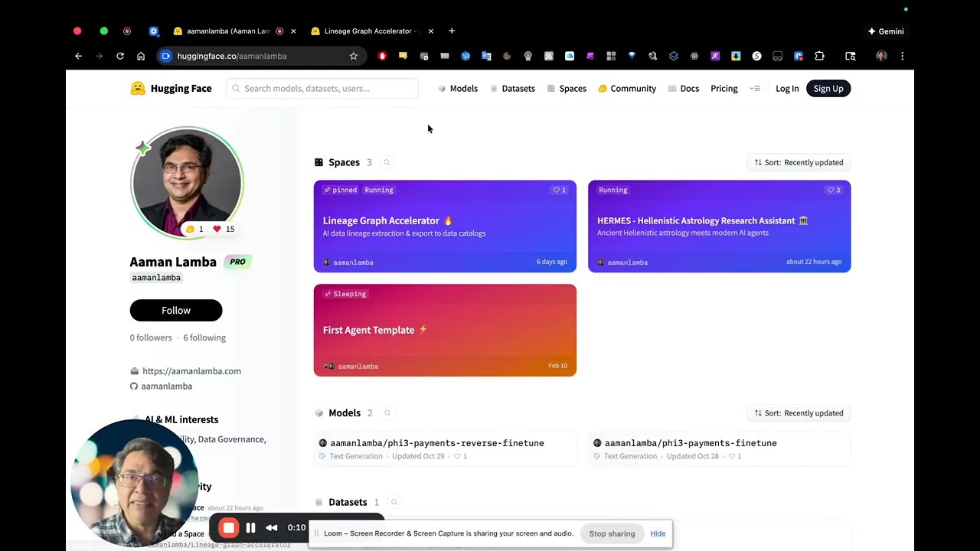Click the Spaces section heading
This screenshot has width=980, height=551.
344,162
